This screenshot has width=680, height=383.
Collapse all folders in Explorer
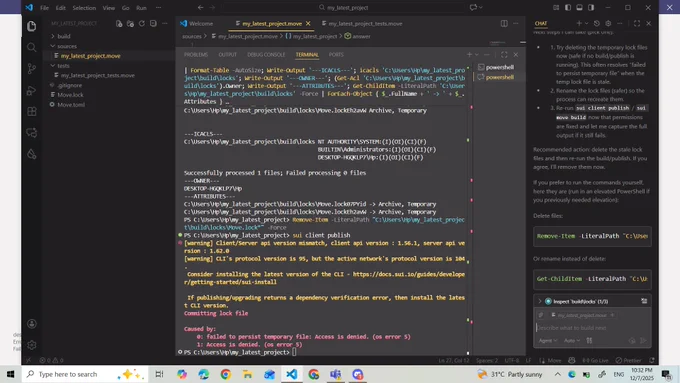coord(153,23)
